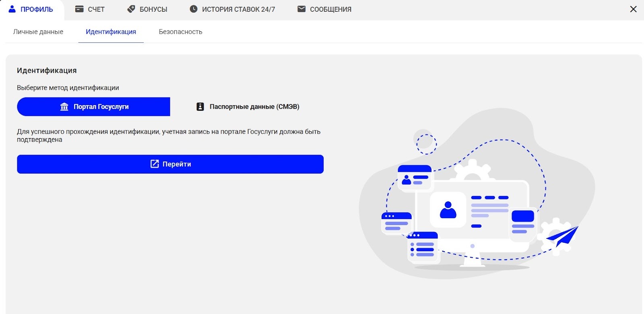The width and height of the screenshot is (644, 314).
Task: Click the building icon on Портал Госуслуги
Action: coord(64,107)
